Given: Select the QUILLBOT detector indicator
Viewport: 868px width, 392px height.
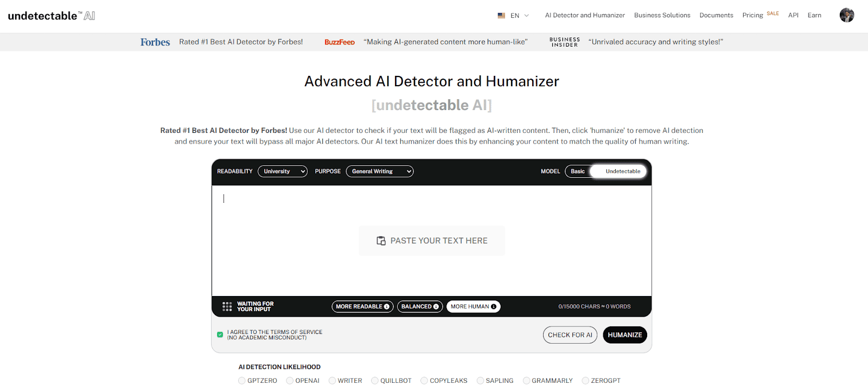Looking at the screenshot, I should (x=375, y=381).
